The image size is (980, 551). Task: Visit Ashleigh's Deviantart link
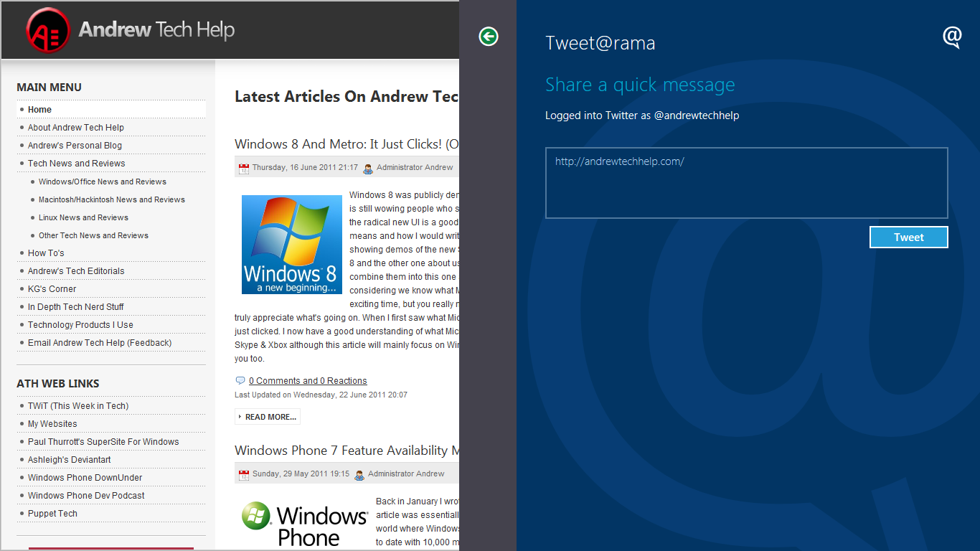click(70, 460)
